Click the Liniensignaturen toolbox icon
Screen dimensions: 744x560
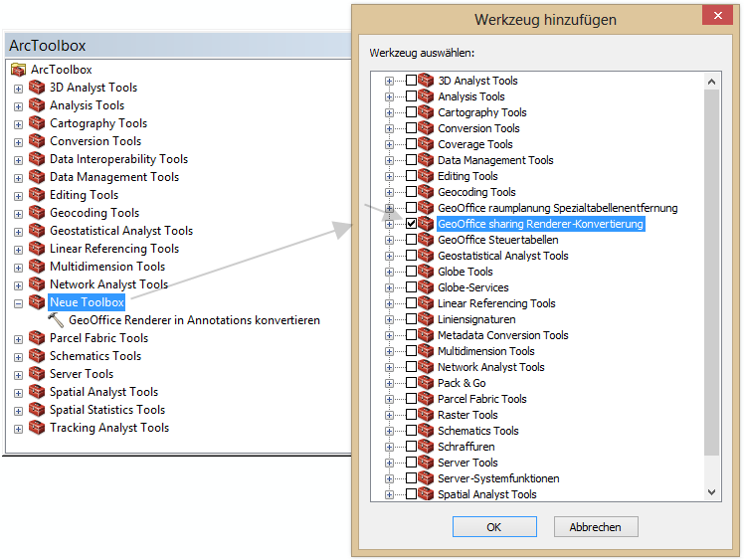point(426,319)
